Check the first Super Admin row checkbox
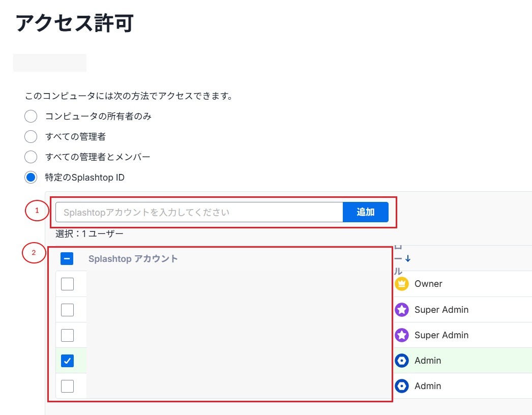This screenshot has width=532, height=415. click(67, 310)
